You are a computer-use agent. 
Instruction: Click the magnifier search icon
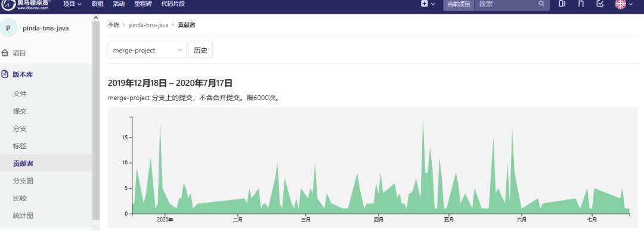pos(541,4)
